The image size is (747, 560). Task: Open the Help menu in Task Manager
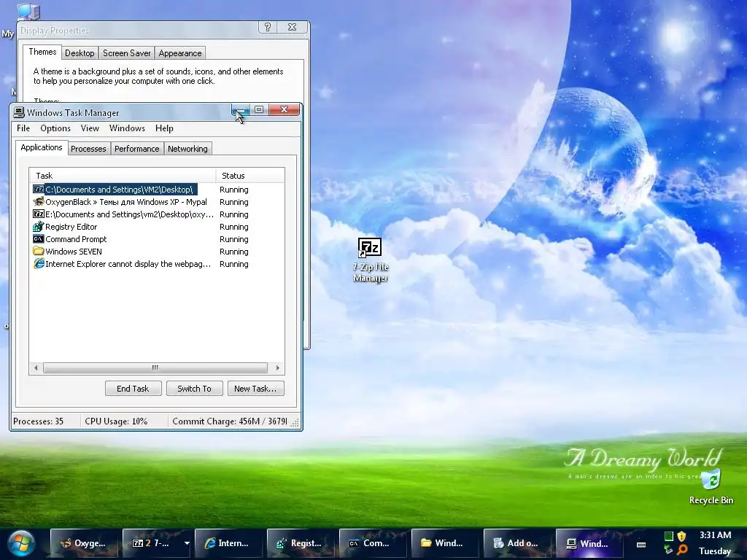click(164, 128)
